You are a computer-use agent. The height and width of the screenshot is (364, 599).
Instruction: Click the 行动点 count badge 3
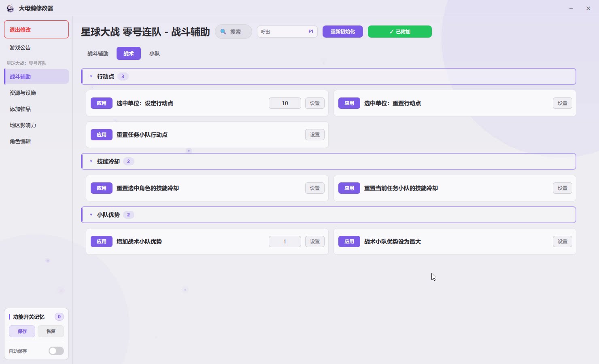click(x=123, y=76)
